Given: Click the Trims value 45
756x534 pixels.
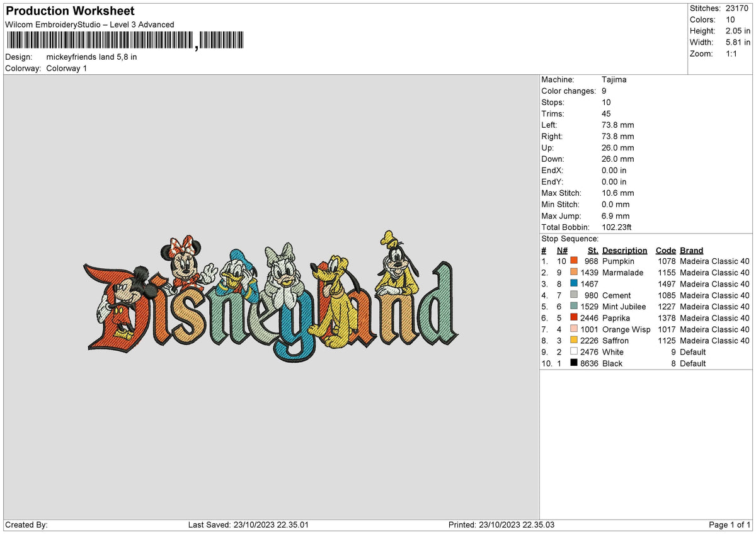Looking at the screenshot, I should click(607, 113).
